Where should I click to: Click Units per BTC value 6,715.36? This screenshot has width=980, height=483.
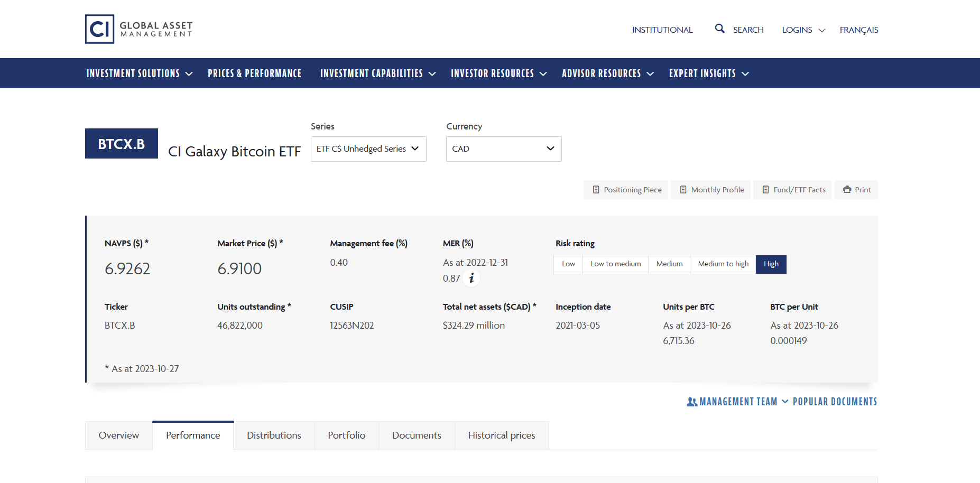(679, 341)
